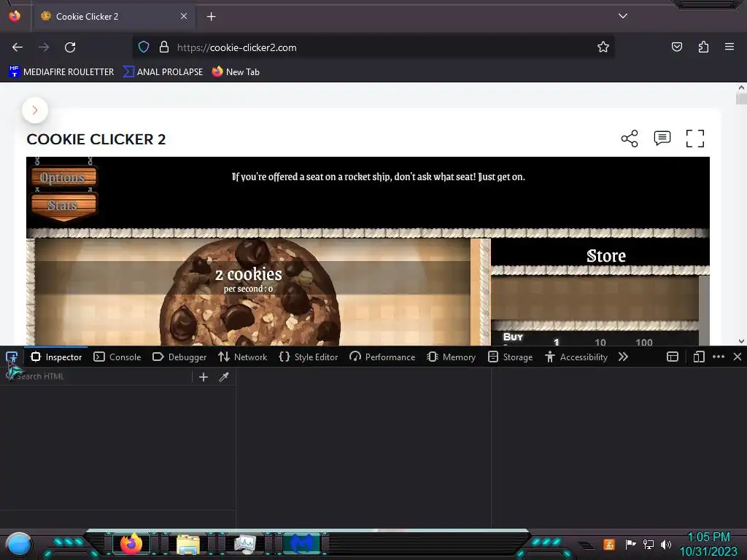
Task: Open the extensions puzzle icon
Action: (703, 47)
